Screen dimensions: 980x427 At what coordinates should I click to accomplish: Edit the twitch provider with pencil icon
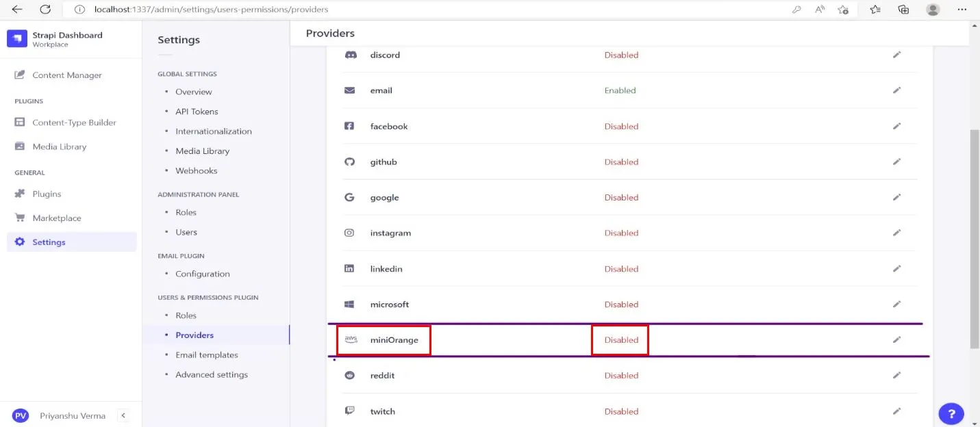click(x=896, y=411)
